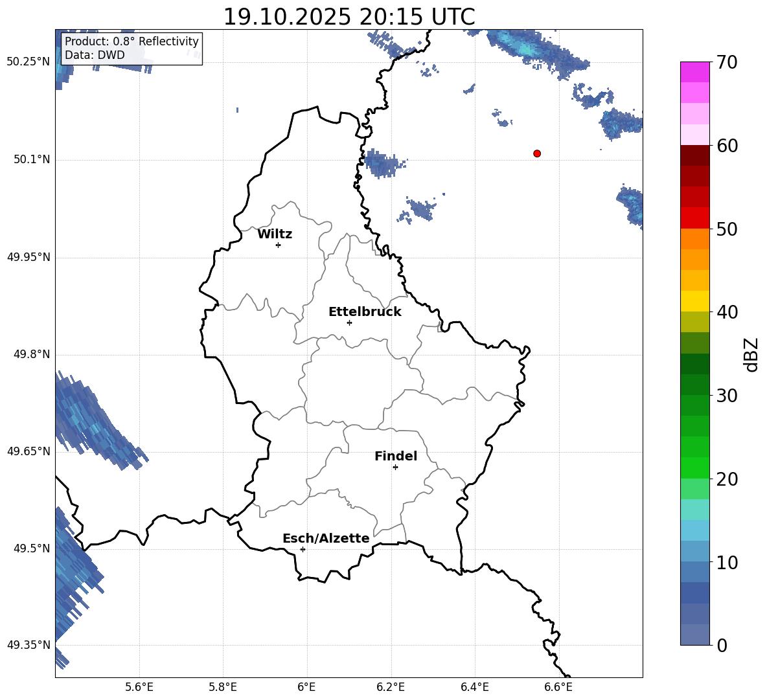Click the 5.8°E longitude label

point(223,687)
